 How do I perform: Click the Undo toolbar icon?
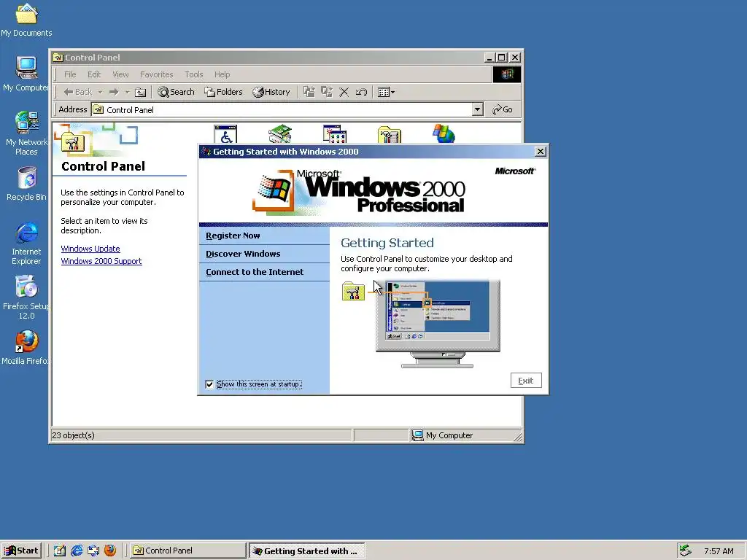(362, 92)
